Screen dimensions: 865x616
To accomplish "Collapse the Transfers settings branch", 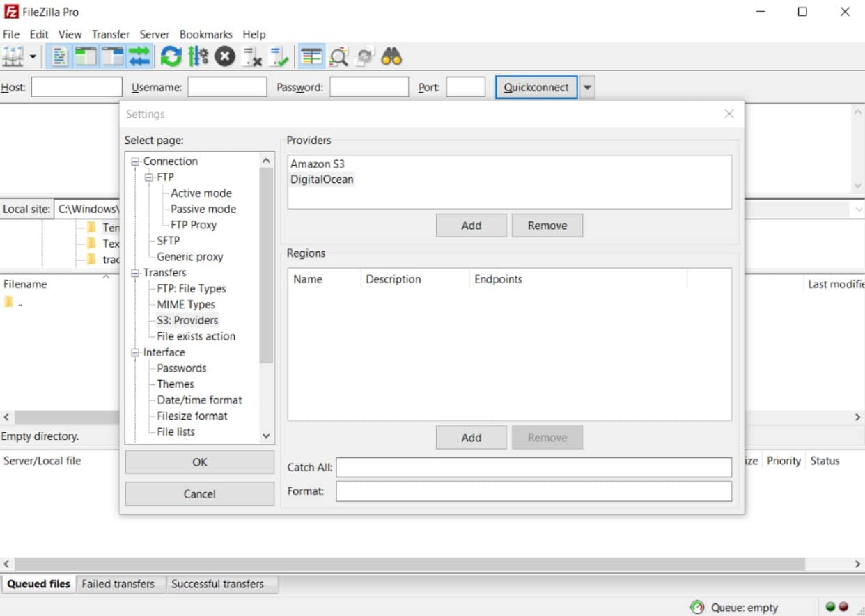I will point(134,272).
